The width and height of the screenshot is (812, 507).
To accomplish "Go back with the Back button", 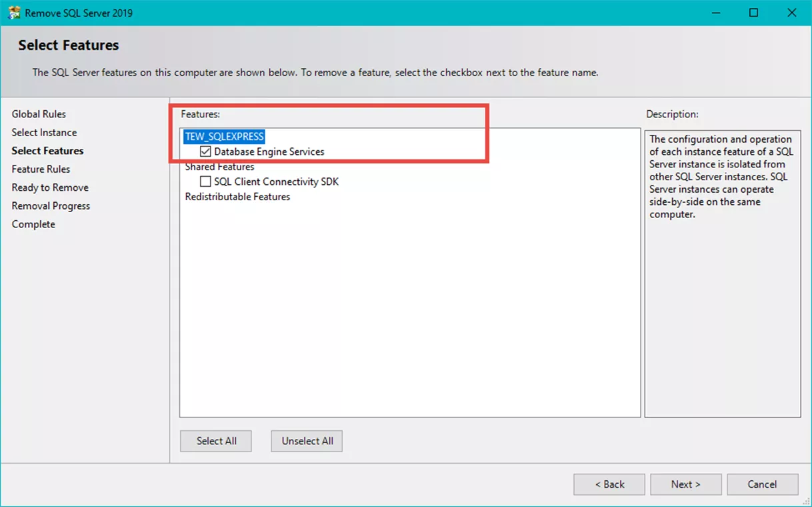I will tap(609, 484).
